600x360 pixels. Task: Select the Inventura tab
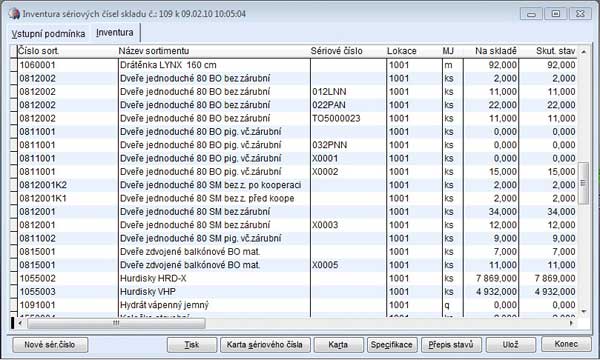[115, 33]
